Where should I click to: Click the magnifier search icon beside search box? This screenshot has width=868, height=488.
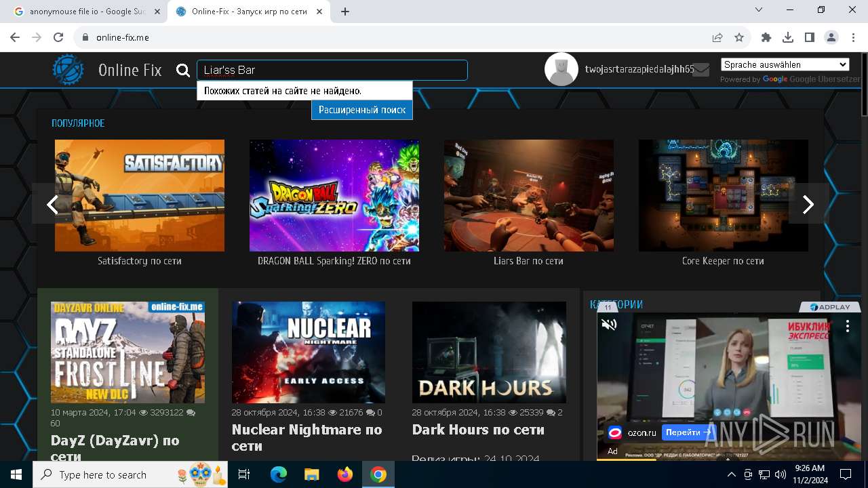(x=183, y=70)
